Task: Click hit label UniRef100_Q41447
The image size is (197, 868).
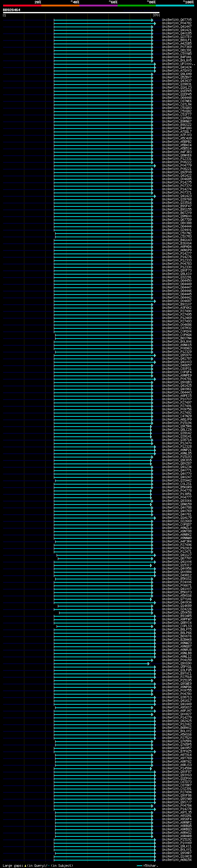Action: pos(177,26)
